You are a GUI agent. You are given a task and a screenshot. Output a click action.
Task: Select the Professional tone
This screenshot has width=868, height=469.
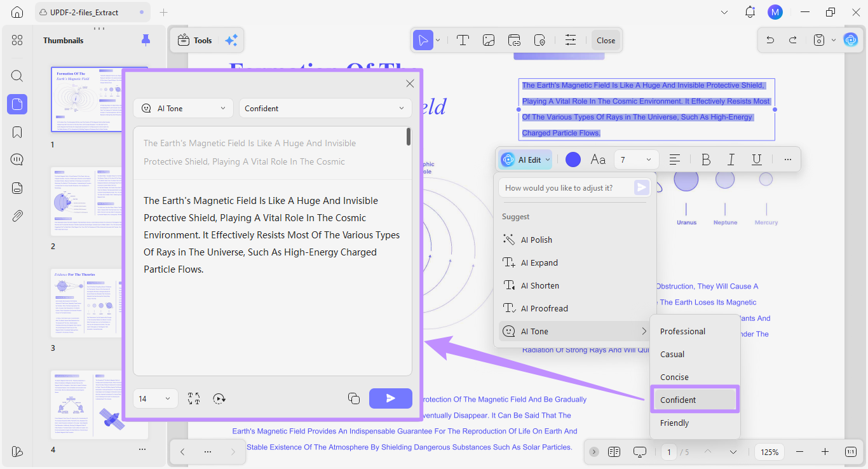click(695, 331)
